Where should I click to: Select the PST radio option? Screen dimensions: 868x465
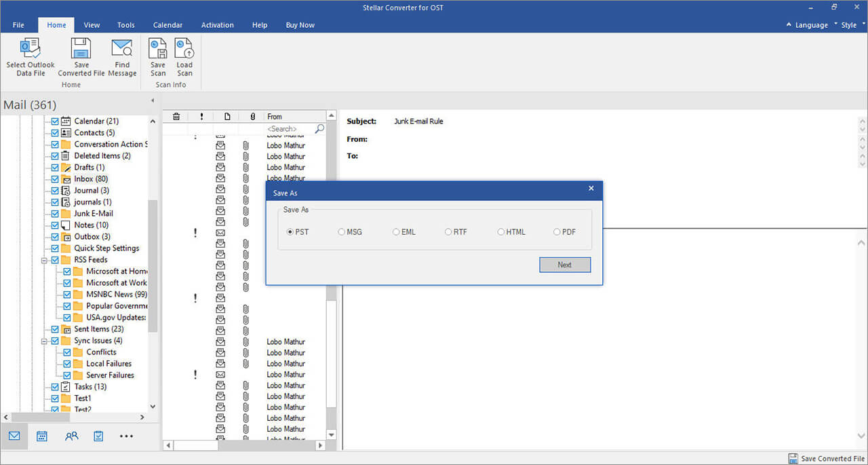290,232
